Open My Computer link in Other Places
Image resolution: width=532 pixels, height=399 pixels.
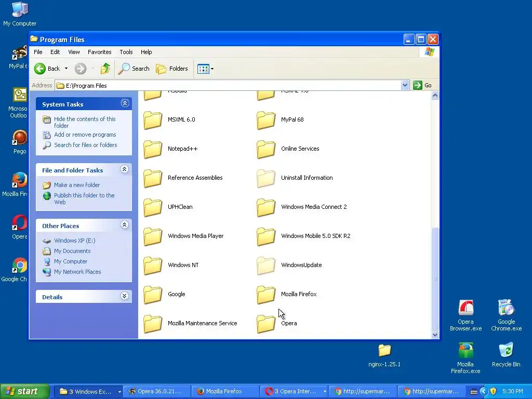pyautogui.click(x=71, y=262)
